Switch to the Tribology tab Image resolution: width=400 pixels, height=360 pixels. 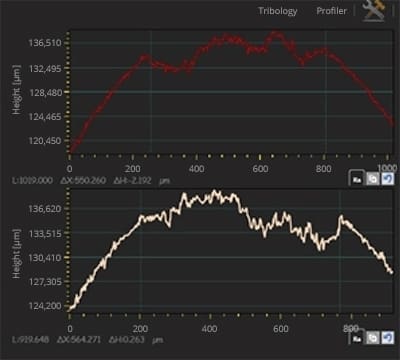(x=278, y=11)
